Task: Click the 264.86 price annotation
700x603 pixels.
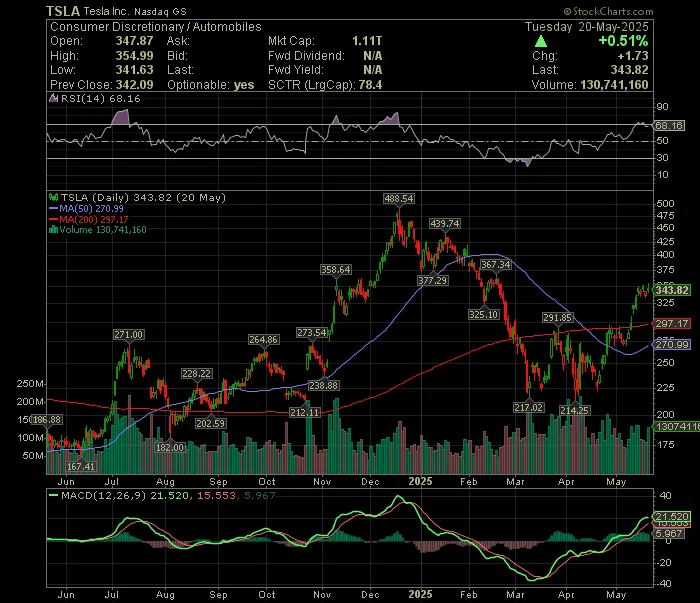Action: (x=263, y=340)
